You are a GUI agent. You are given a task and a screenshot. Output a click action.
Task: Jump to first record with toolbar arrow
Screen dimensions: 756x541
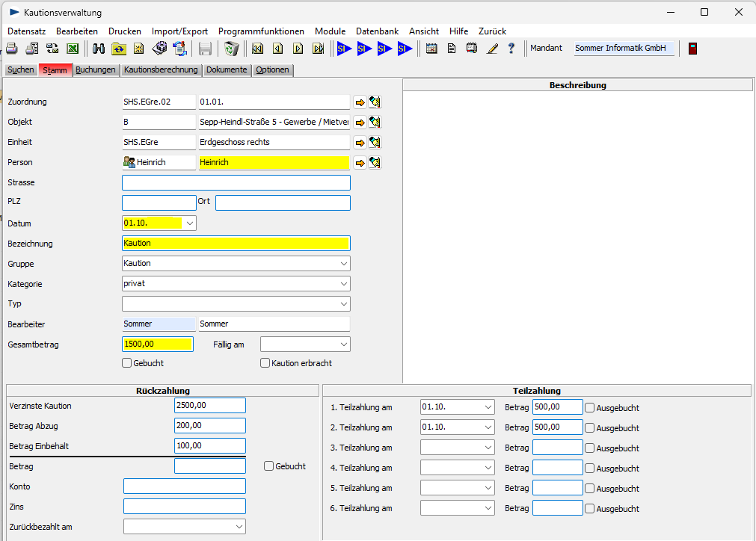tap(258, 49)
